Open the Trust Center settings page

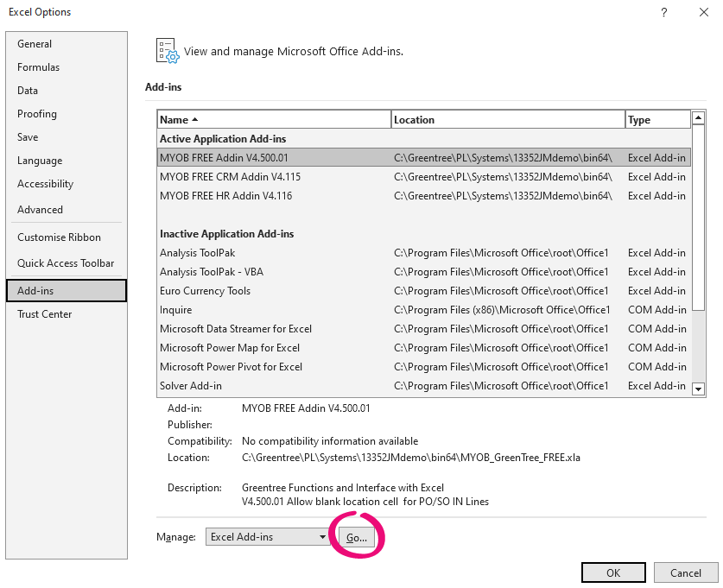point(44,314)
